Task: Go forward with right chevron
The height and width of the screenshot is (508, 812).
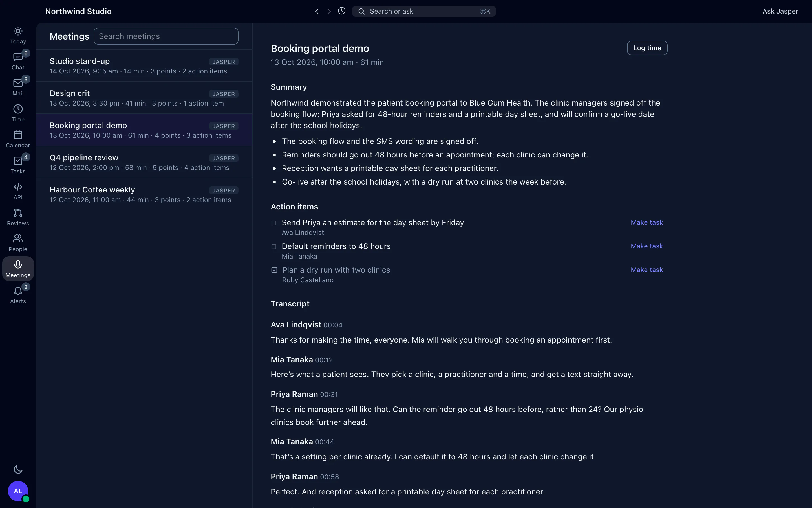Action: tap(329, 11)
